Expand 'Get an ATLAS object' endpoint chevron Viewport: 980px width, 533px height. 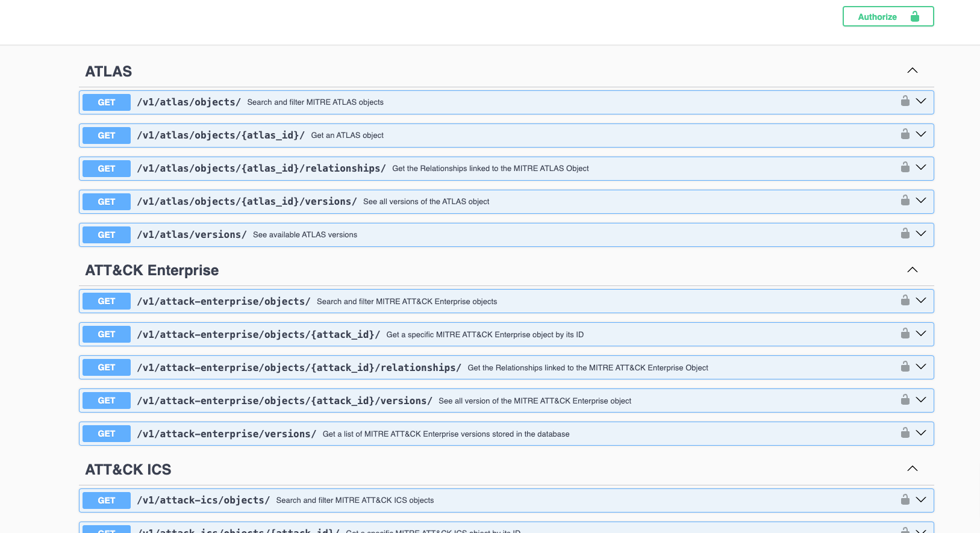click(921, 134)
